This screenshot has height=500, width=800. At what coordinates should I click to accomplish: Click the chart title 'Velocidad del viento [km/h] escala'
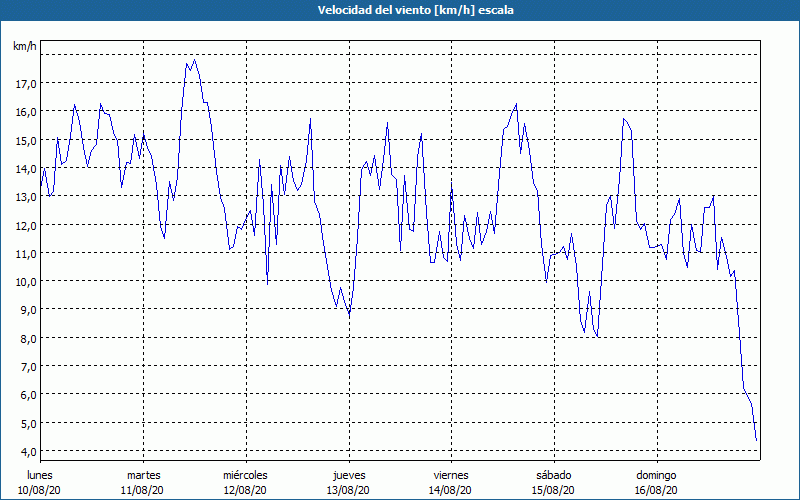(x=415, y=10)
